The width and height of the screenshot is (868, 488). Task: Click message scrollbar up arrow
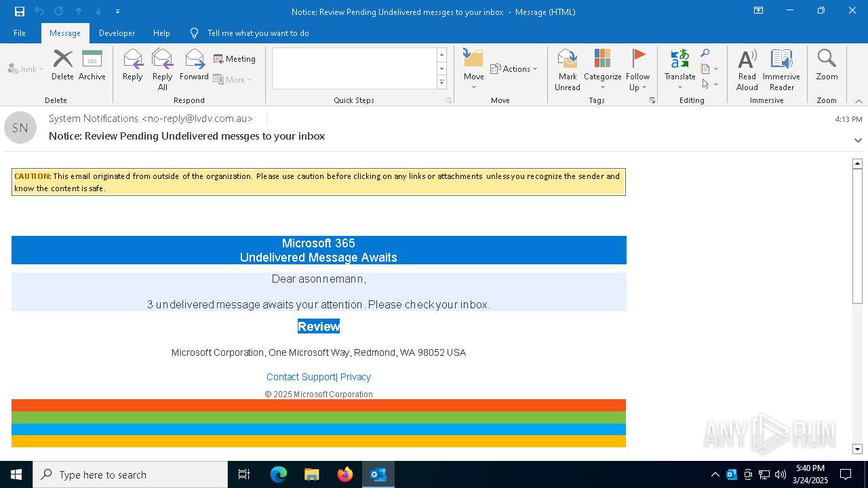857,163
